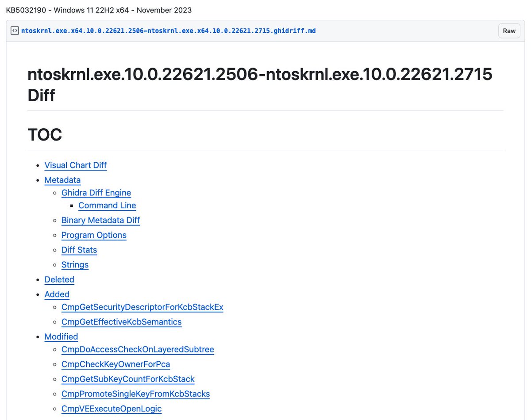Go to the Added section
531x420 pixels.
coord(57,294)
